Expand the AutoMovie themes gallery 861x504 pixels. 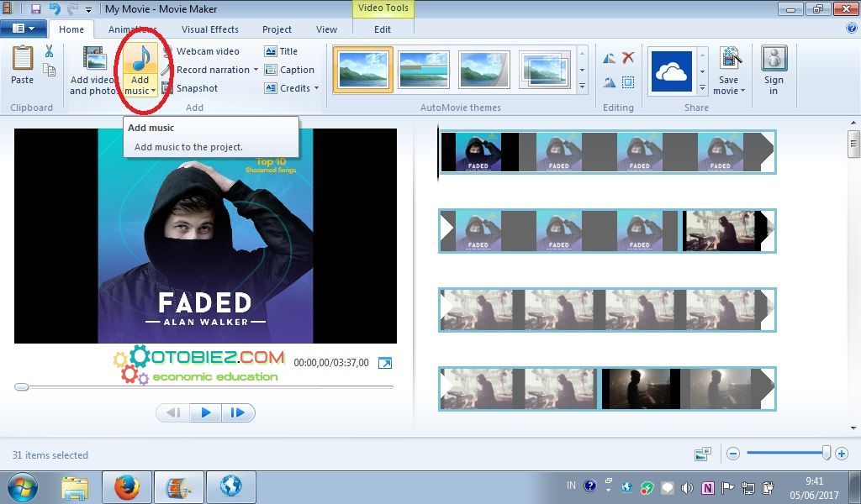[582, 87]
